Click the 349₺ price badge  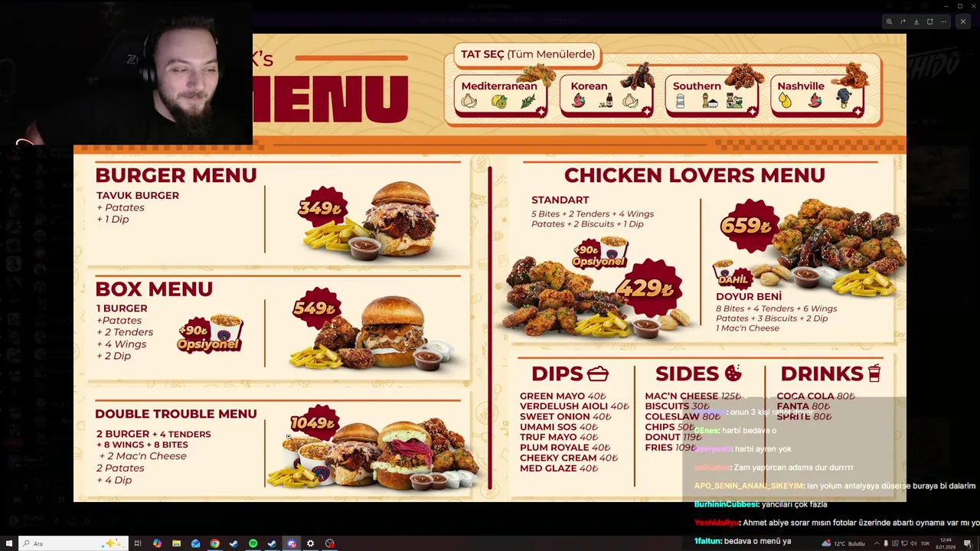(x=322, y=207)
